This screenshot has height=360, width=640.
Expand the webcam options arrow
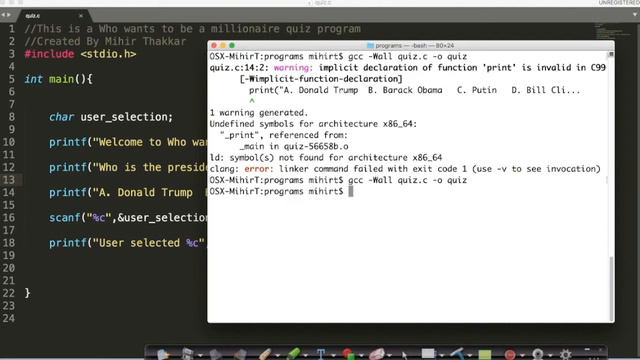point(550,356)
